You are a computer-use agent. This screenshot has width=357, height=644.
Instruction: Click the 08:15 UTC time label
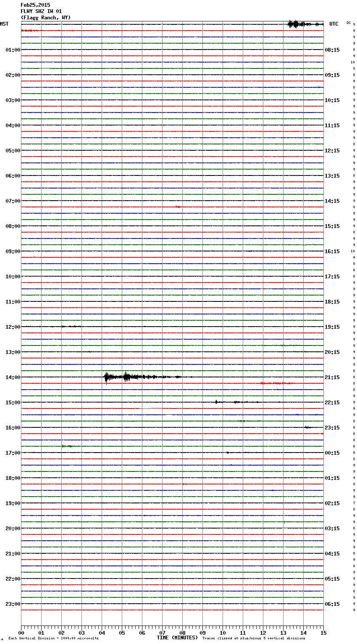[x=332, y=50]
